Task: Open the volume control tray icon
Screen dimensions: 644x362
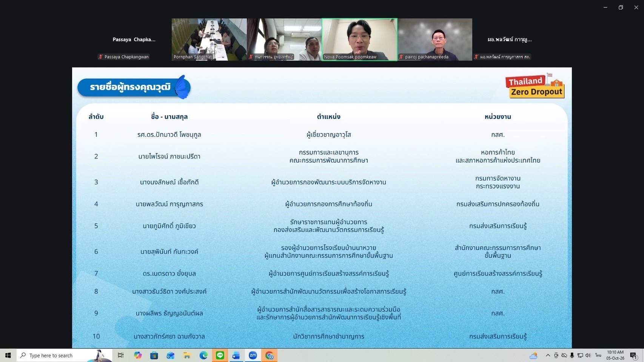Action: pos(588,355)
